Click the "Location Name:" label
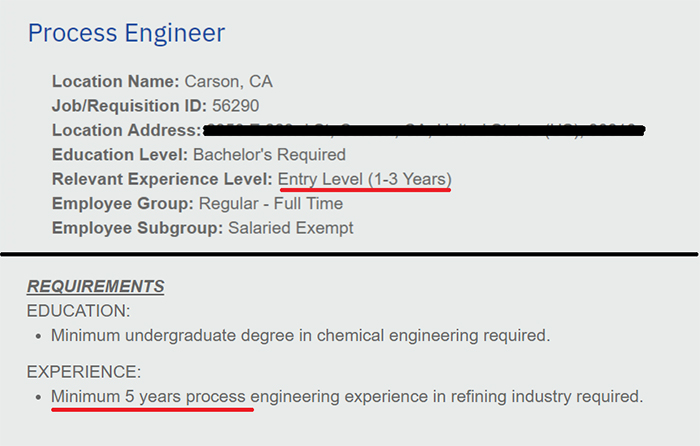The width and height of the screenshot is (700, 446). [x=116, y=81]
